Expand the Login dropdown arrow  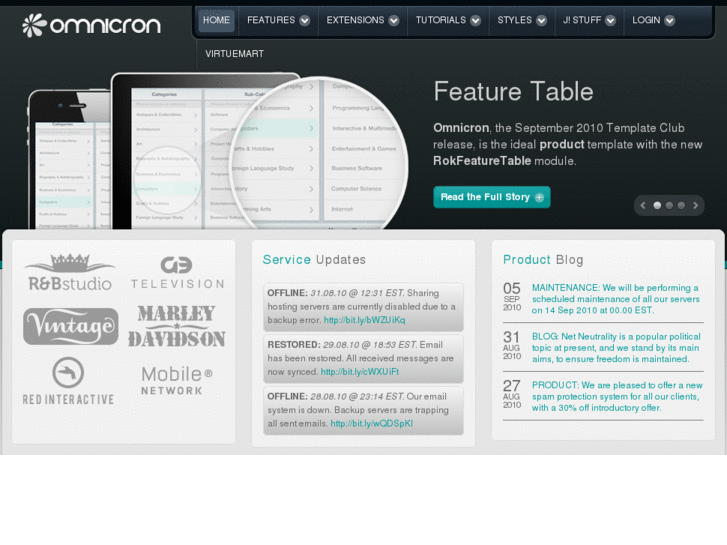pyautogui.click(x=669, y=20)
